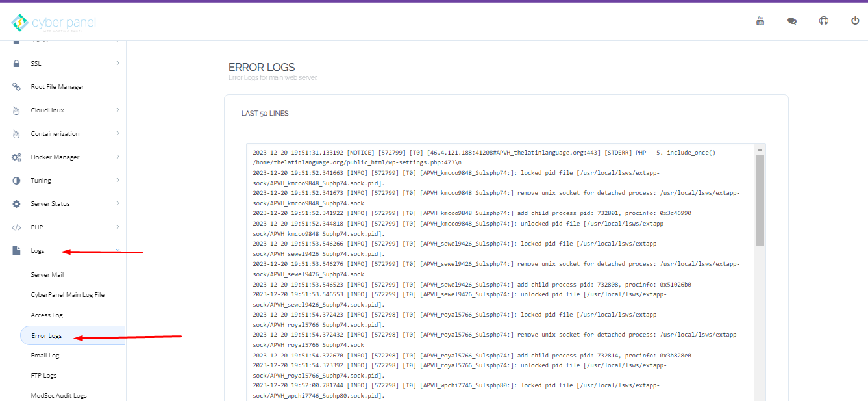Viewport: 868px width, 401px height.
Task: Open the chat feedback icon in header
Action: coord(791,21)
